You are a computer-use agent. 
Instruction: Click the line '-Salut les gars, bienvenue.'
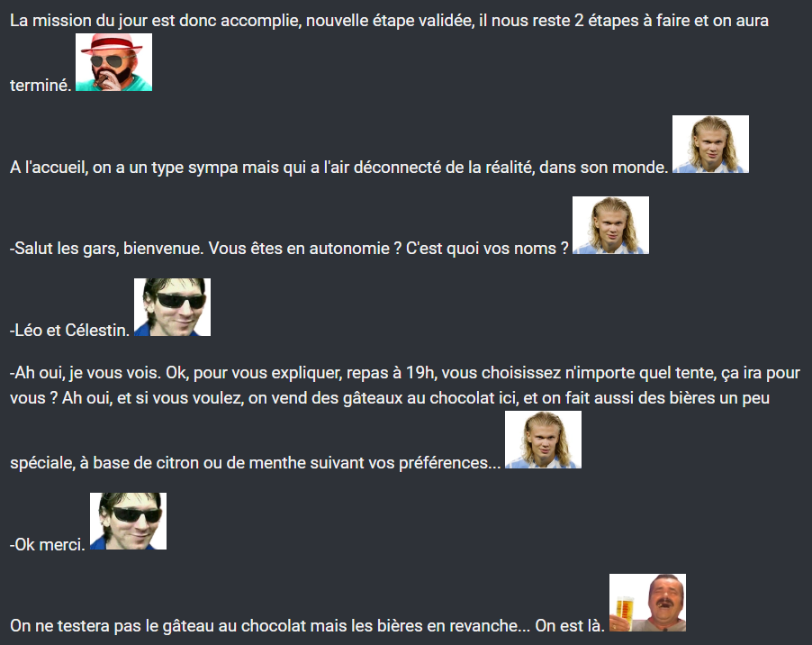click(x=107, y=248)
